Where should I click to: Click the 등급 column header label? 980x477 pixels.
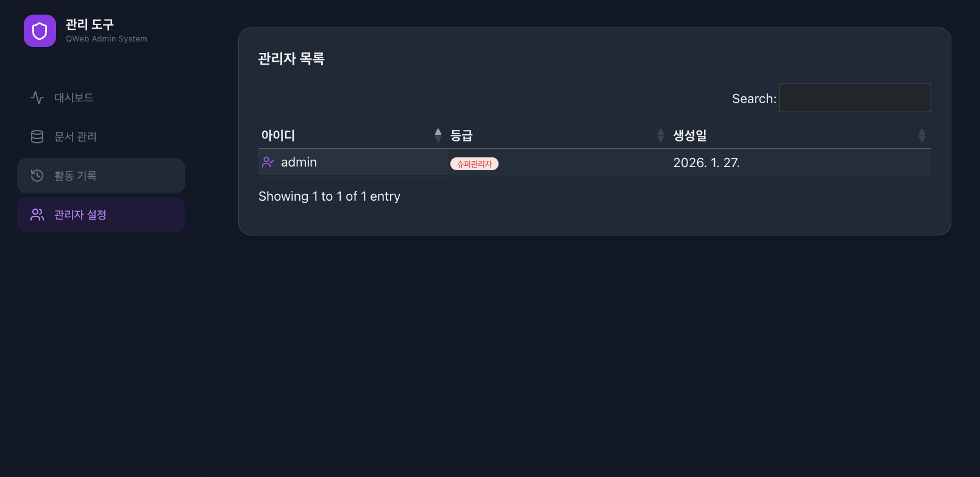point(461,135)
